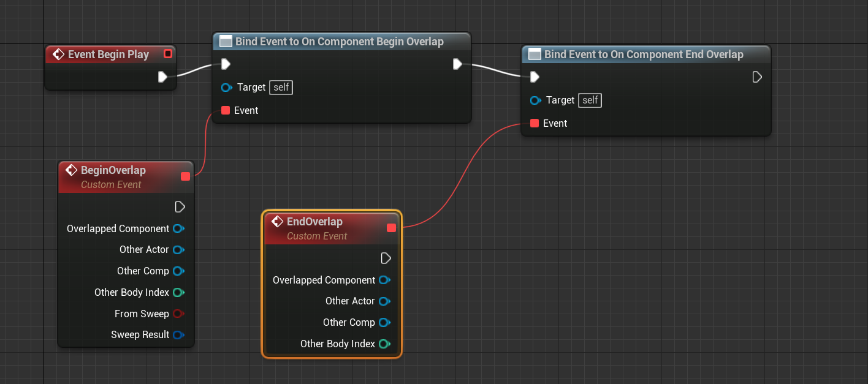The image size is (868, 384).
Task: Click exec output pin of Bind Begin Overlap node
Action: (x=457, y=64)
